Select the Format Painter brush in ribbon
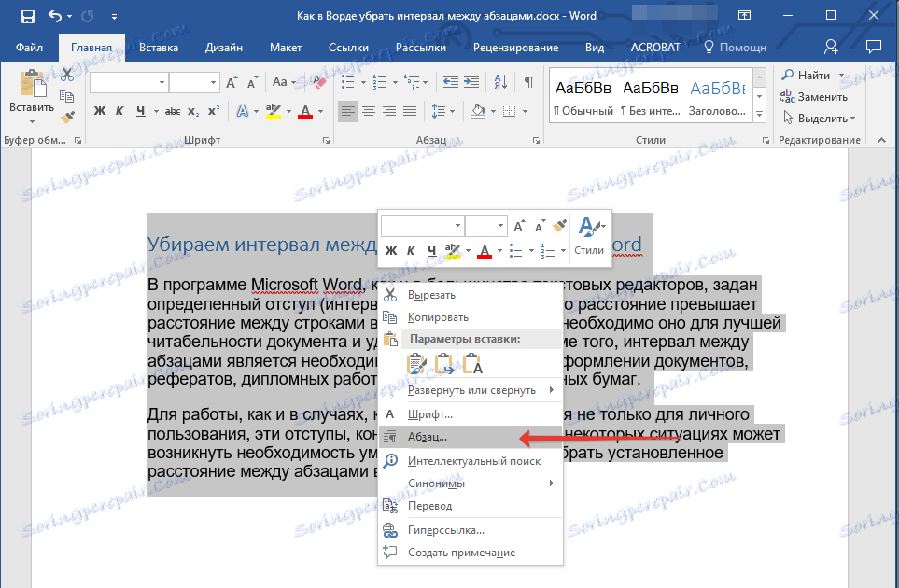 click(x=67, y=118)
